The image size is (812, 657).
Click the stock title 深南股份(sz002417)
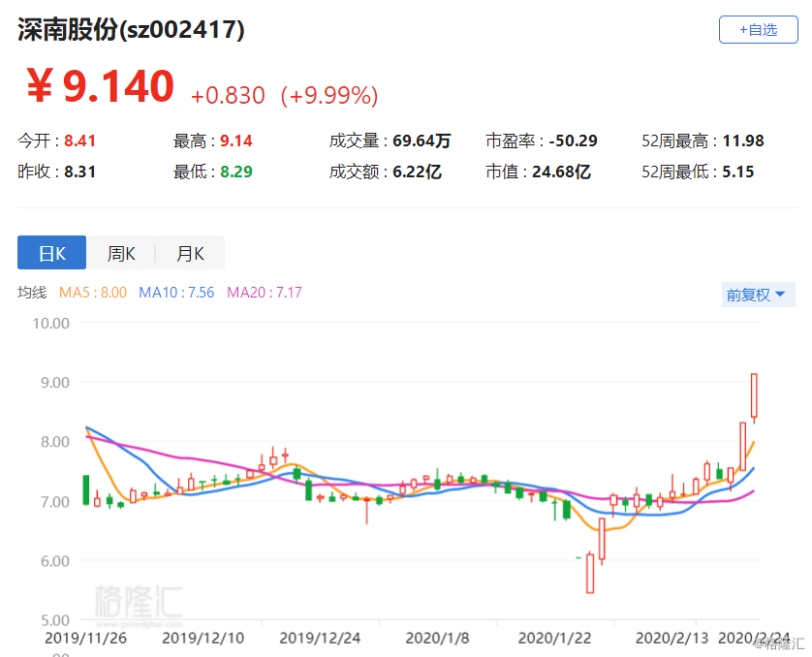[131, 29]
